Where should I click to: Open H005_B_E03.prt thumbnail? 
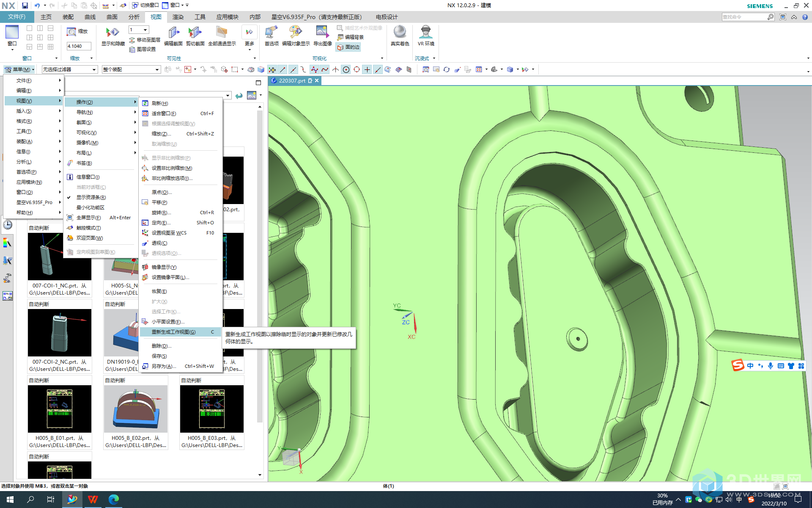pos(212,409)
